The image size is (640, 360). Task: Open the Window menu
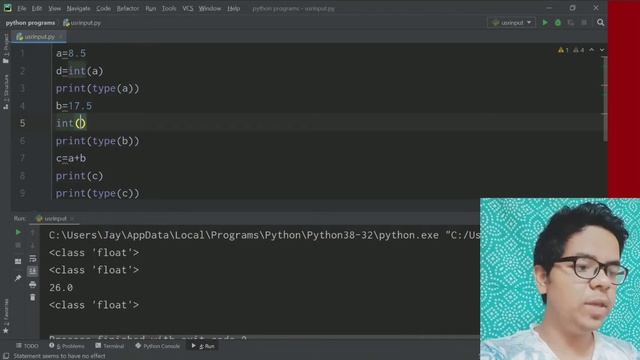coord(210,8)
